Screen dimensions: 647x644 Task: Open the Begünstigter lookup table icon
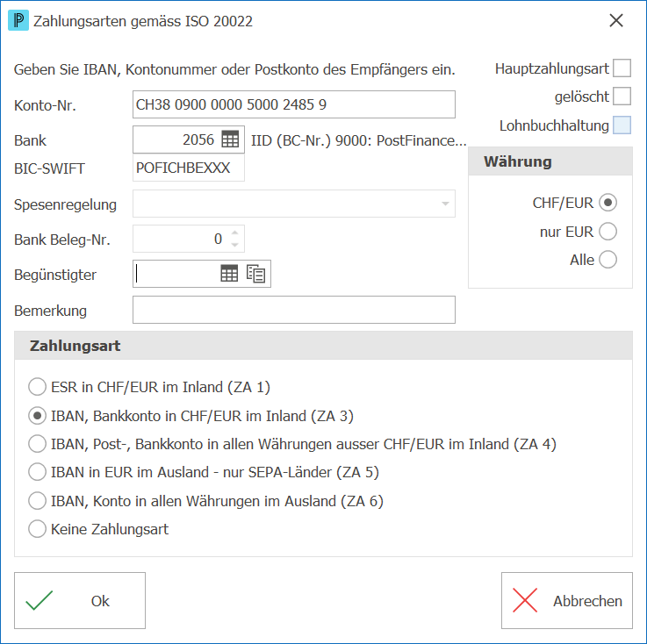point(229,274)
